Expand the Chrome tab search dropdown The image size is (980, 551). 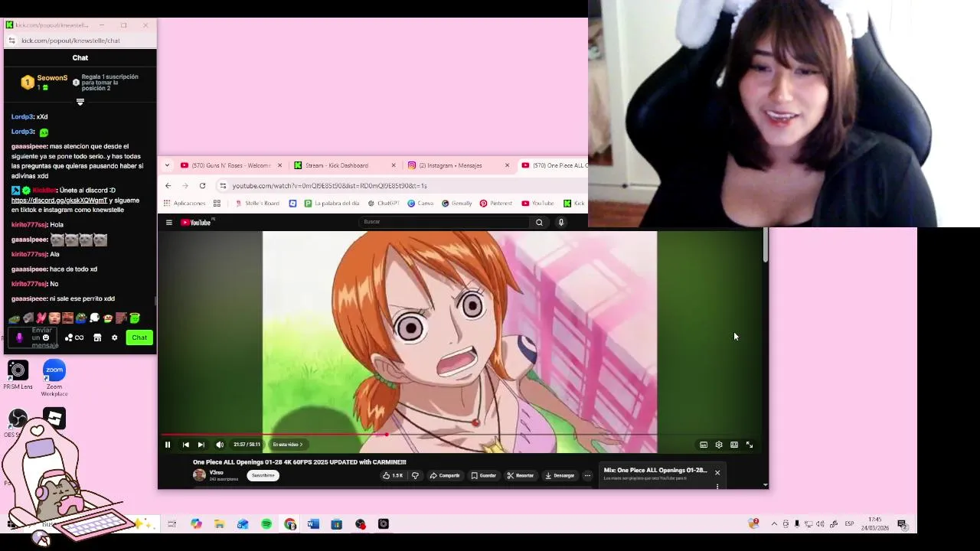168,165
